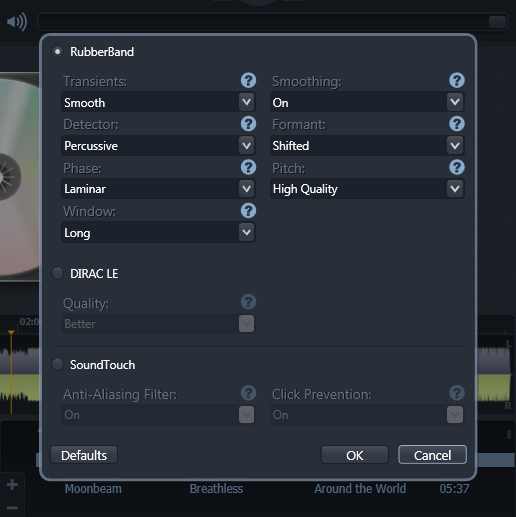This screenshot has height=517, width=516.
Task: View help for the Window setting
Action: 248,211
